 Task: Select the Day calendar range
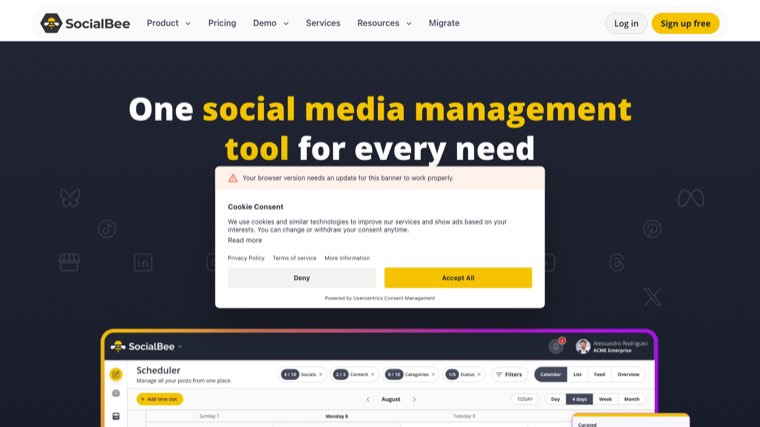click(x=555, y=399)
